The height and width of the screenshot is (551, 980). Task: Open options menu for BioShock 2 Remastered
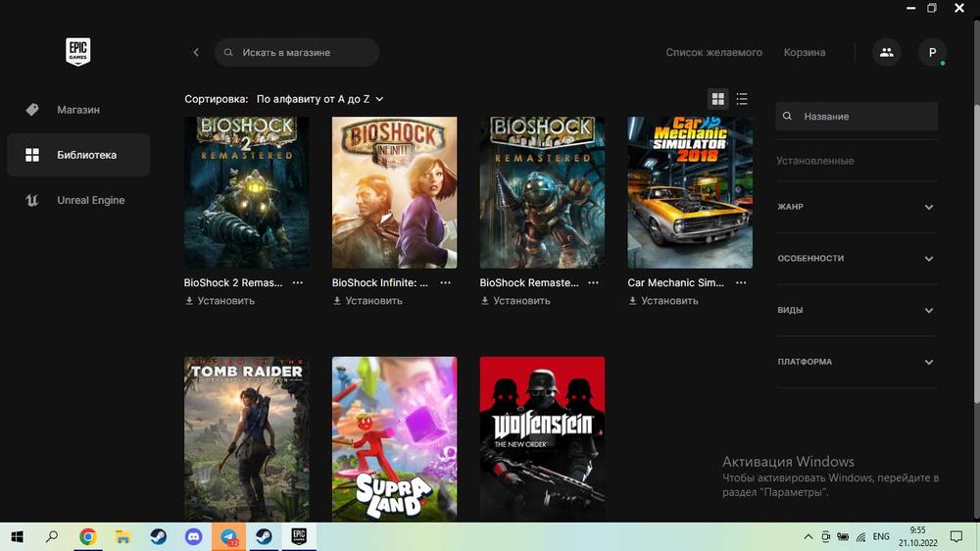point(298,282)
